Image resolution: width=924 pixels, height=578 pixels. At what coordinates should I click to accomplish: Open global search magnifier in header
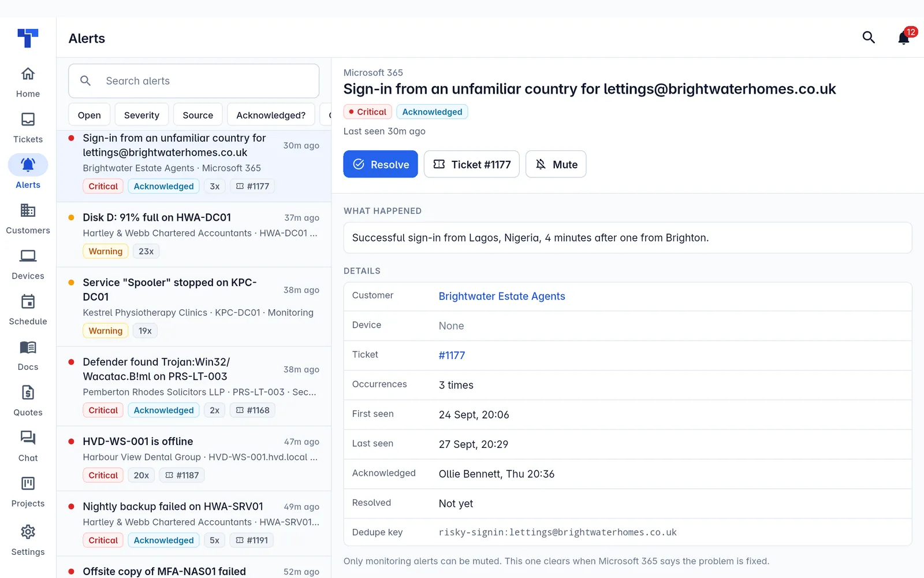(869, 38)
